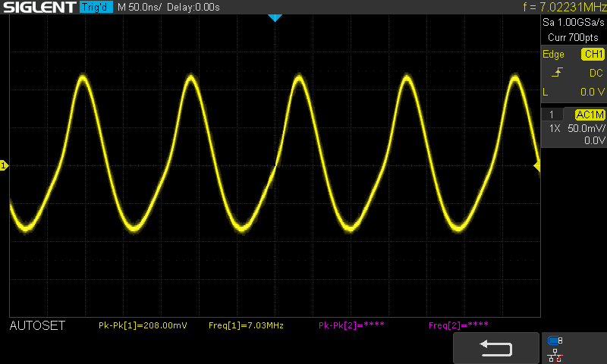Click the USB device status icon
This screenshot has height=364, width=607.
[555, 340]
